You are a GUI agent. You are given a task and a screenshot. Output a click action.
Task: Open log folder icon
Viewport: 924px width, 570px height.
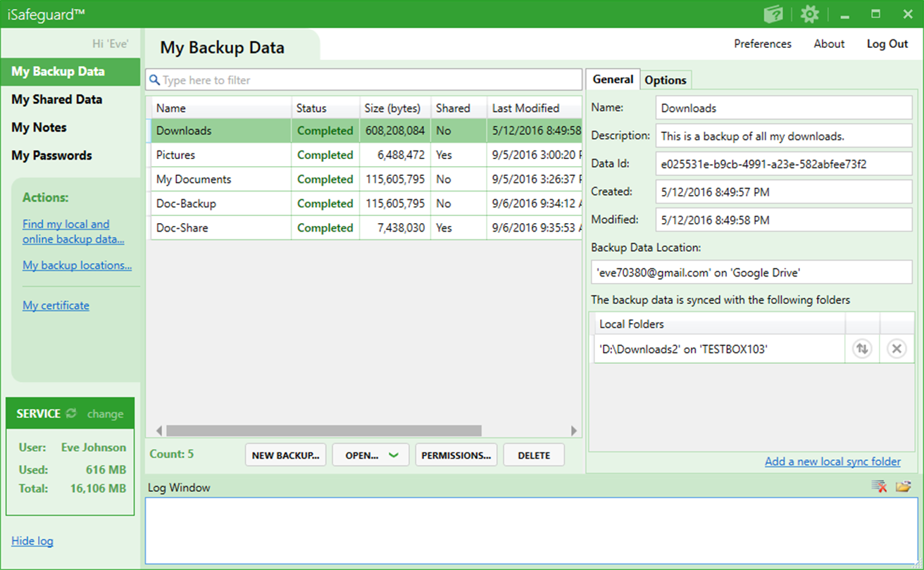coord(904,487)
